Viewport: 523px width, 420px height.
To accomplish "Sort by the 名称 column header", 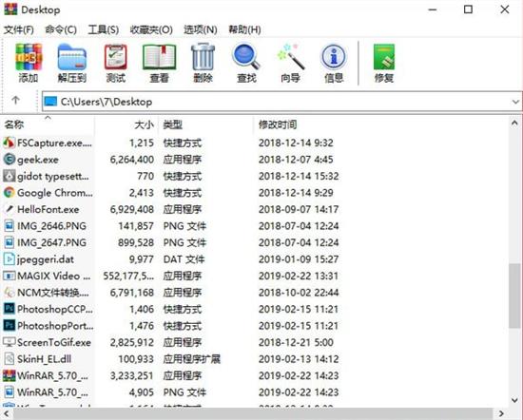I will (x=48, y=124).
